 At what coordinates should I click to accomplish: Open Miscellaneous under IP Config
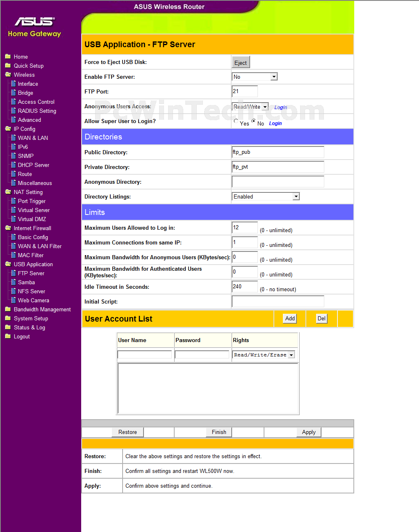(x=35, y=183)
